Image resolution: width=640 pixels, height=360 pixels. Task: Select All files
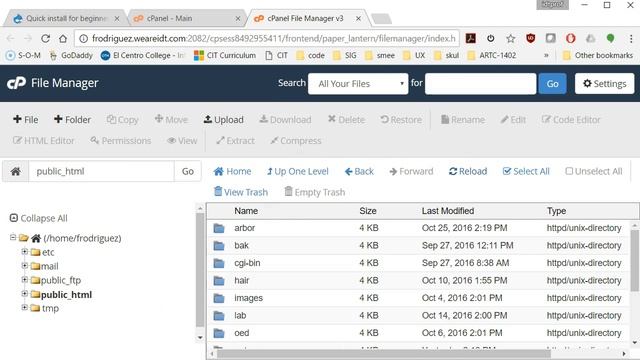[526, 171]
